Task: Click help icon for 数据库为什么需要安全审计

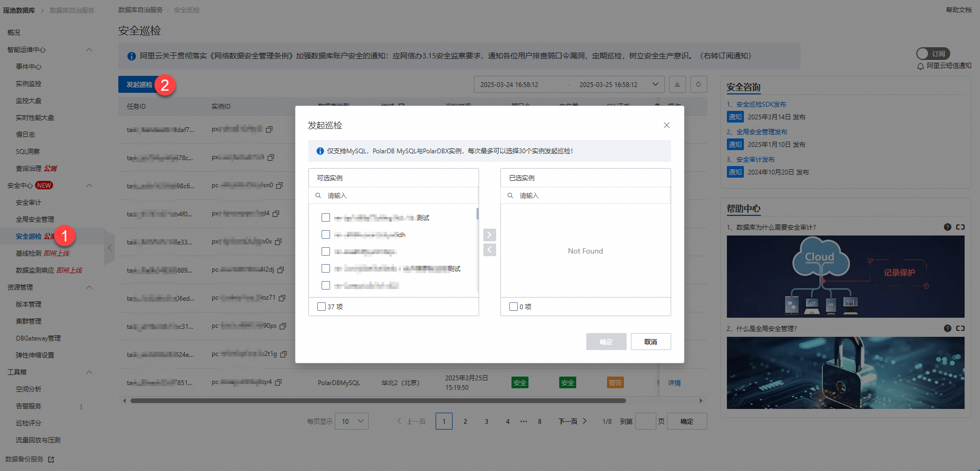Action: pos(948,227)
